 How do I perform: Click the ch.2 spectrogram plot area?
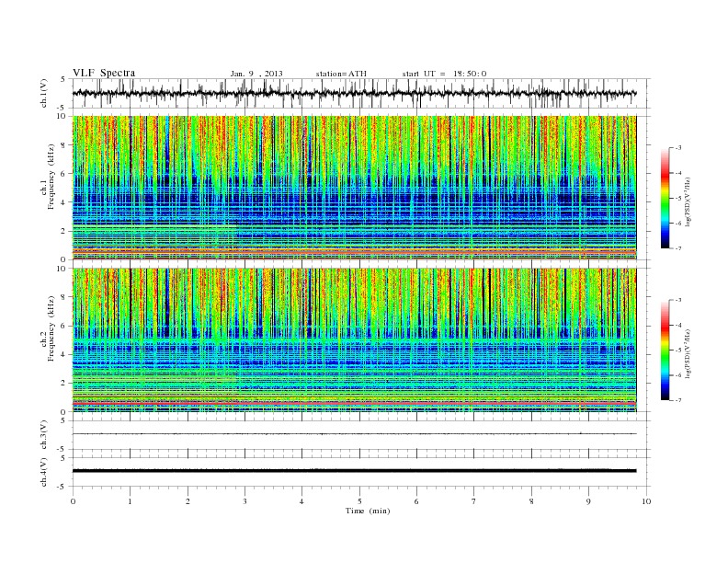[355, 340]
